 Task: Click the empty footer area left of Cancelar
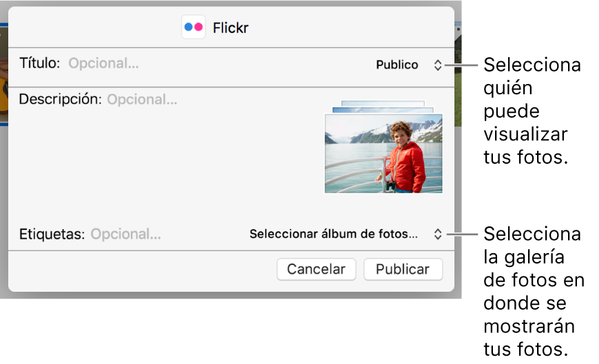tap(138, 269)
